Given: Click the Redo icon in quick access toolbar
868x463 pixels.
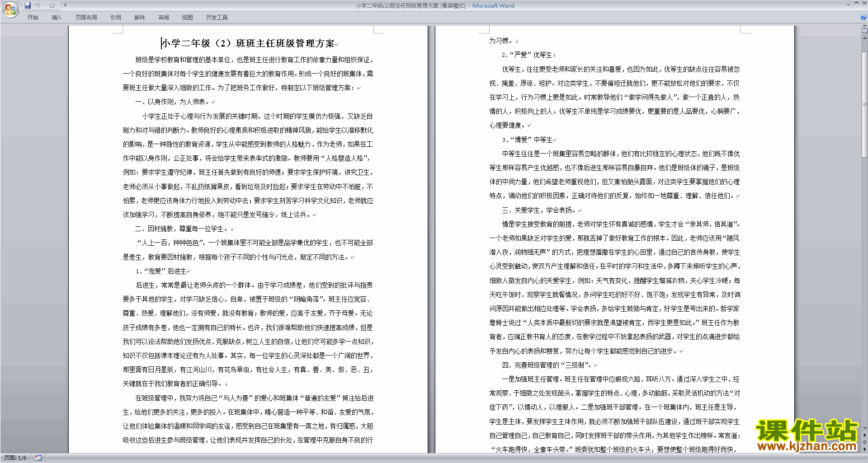Looking at the screenshot, I should [52, 5].
